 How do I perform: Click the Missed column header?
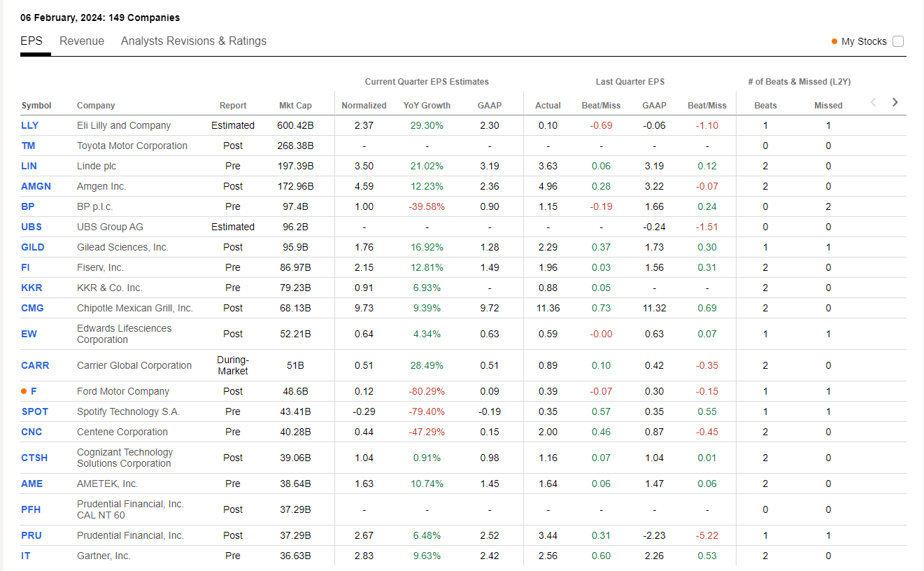828,106
